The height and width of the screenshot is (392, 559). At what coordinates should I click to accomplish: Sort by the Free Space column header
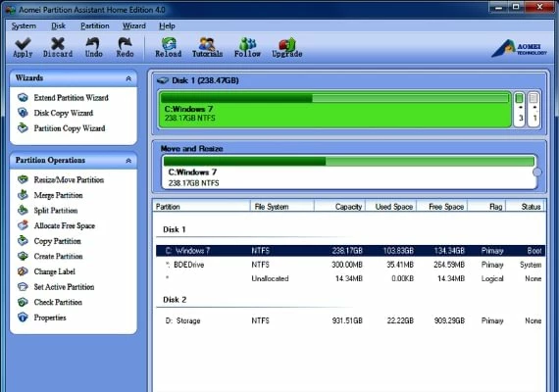tap(442, 207)
